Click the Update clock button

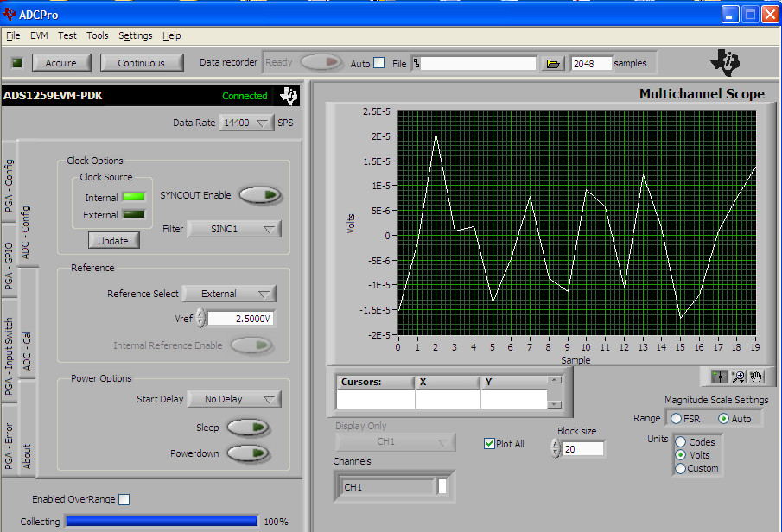[113, 240]
